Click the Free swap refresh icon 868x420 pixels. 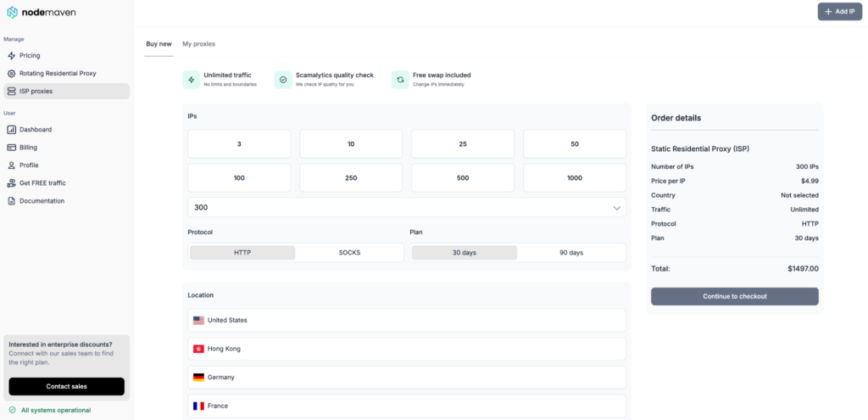pos(400,80)
